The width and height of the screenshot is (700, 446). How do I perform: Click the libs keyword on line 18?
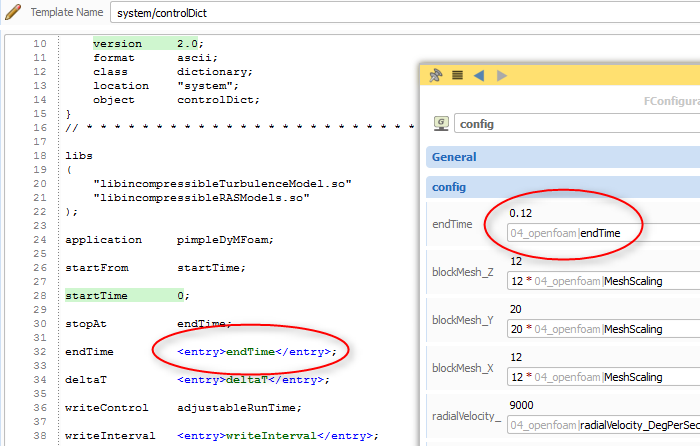[79, 156]
